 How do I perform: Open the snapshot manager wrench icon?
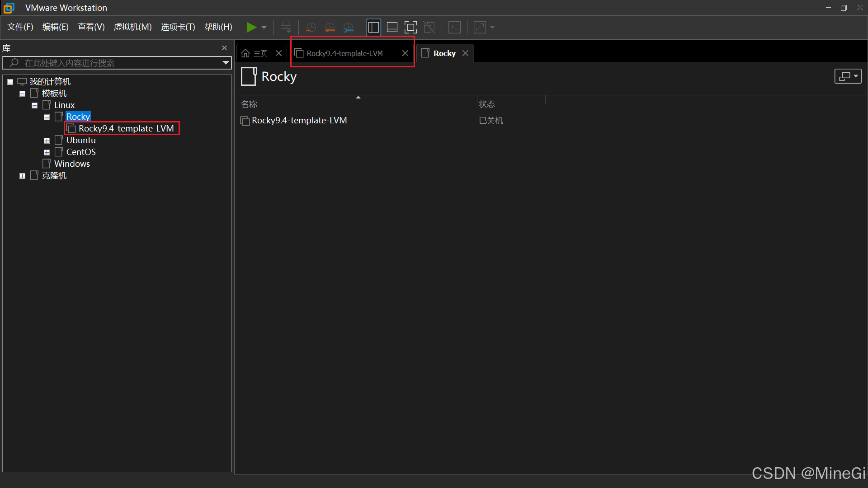click(x=348, y=28)
